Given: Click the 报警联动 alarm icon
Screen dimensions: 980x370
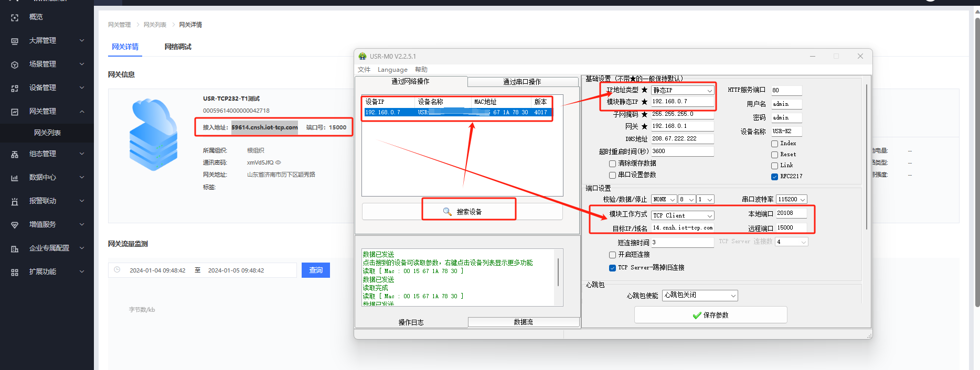Looking at the screenshot, I should [x=15, y=201].
